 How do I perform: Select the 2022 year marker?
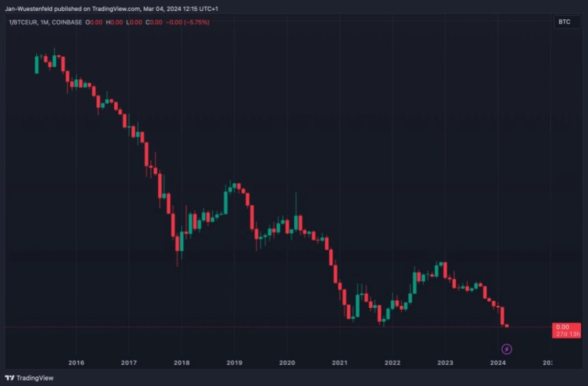392,363
